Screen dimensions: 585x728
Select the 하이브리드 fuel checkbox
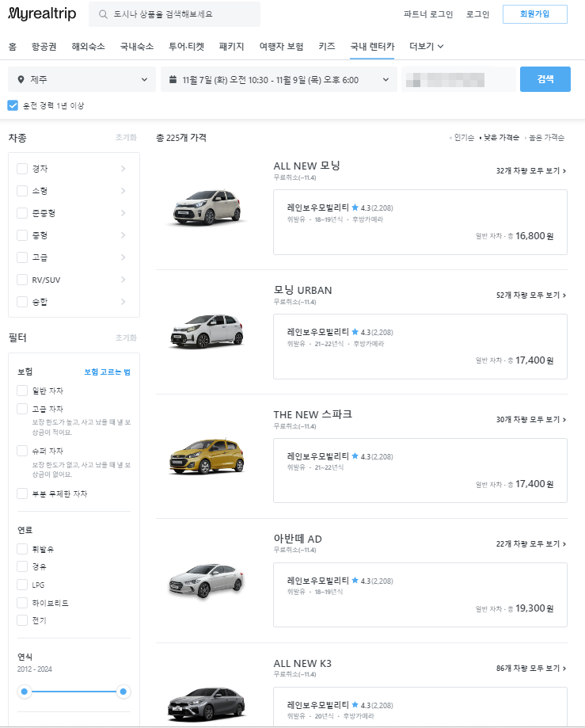tap(22, 603)
